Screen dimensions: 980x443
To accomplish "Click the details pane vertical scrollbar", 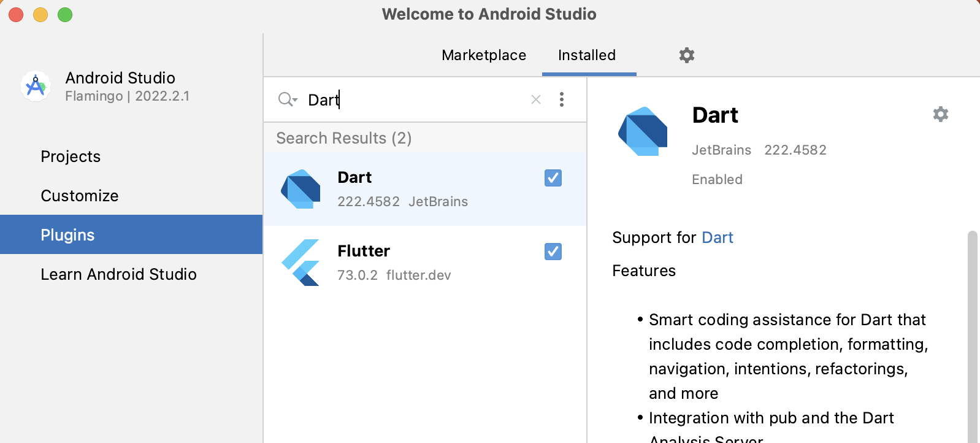I will click(x=972, y=336).
